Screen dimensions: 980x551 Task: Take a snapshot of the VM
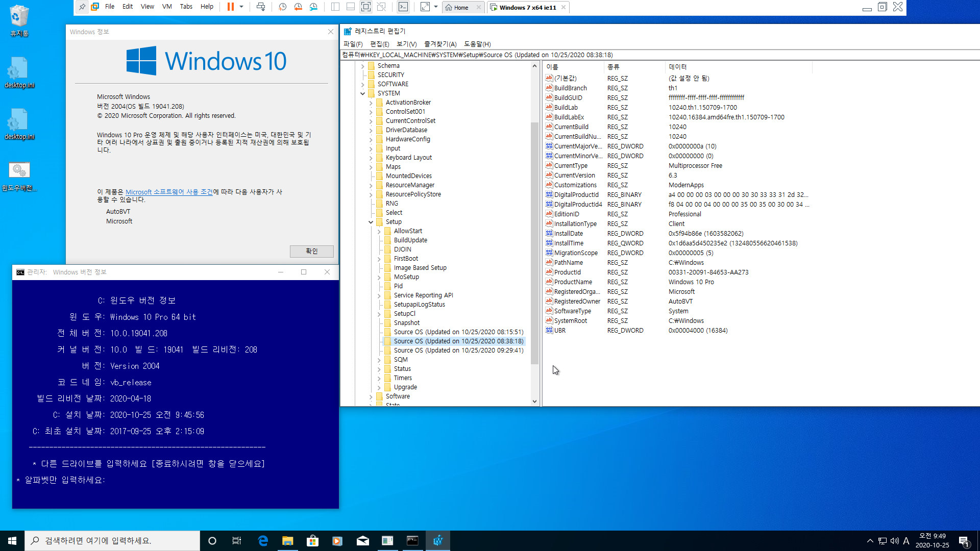pos(282,7)
